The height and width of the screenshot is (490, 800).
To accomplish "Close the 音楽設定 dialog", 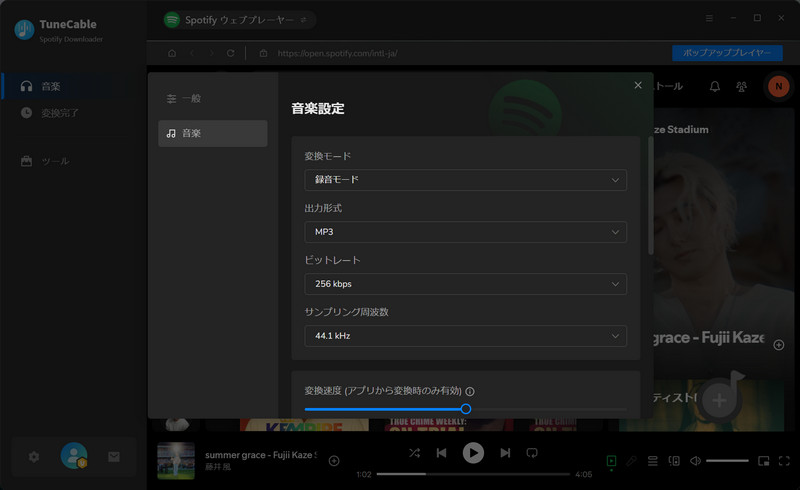I will 638,85.
